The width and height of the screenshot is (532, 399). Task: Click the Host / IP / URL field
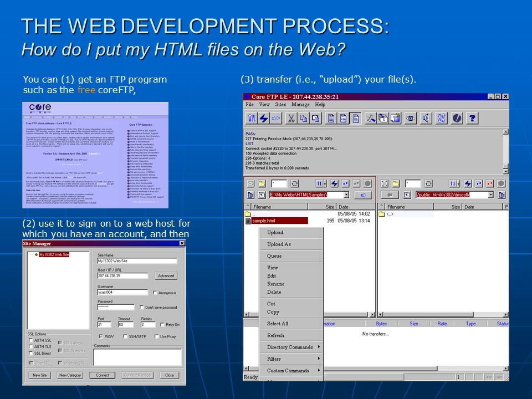tap(122, 276)
